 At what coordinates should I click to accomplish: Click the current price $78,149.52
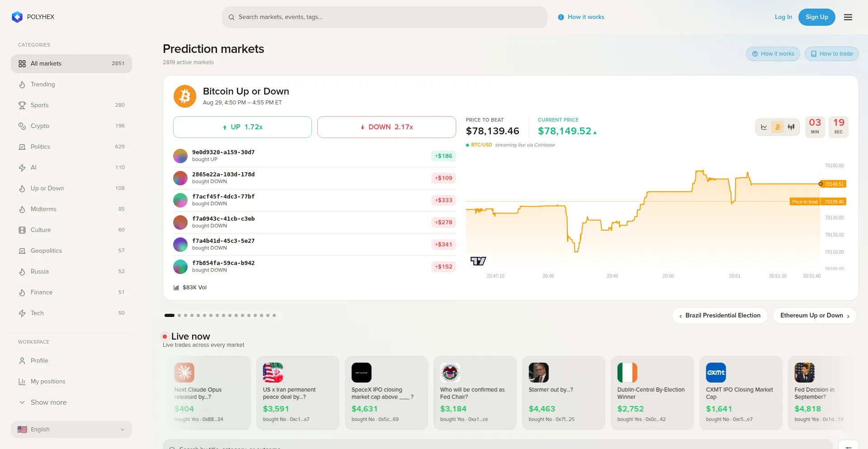[565, 131]
